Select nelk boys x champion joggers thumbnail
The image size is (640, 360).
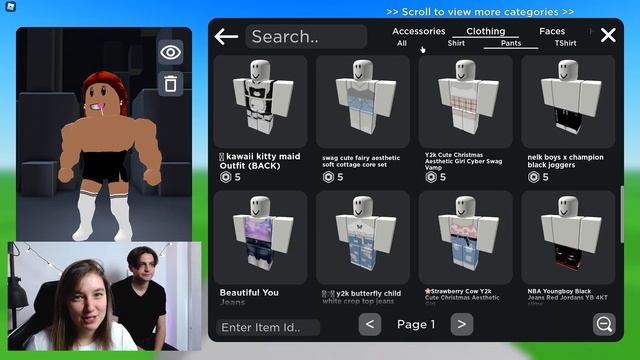568,101
